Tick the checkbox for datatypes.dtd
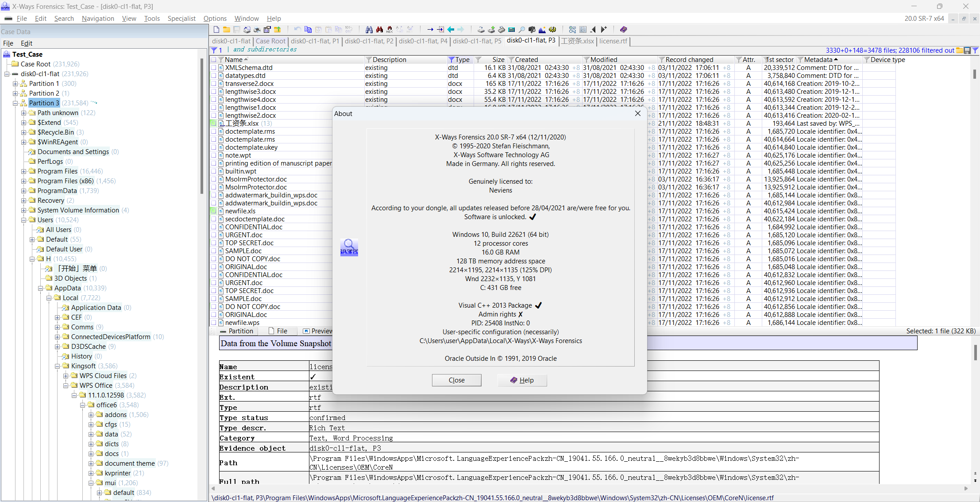Viewport: 980px width, 502px height. click(x=214, y=76)
